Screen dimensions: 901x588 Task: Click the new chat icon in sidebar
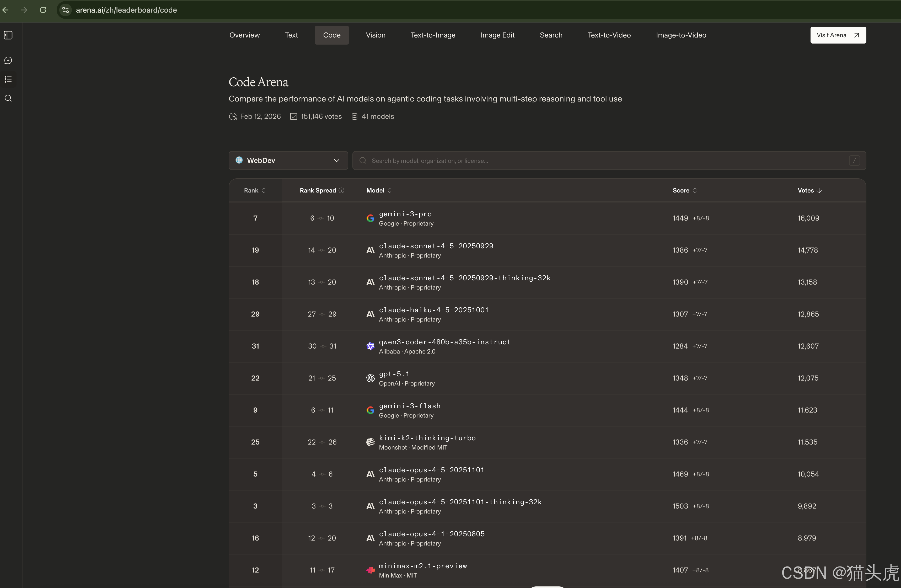(8, 61)
